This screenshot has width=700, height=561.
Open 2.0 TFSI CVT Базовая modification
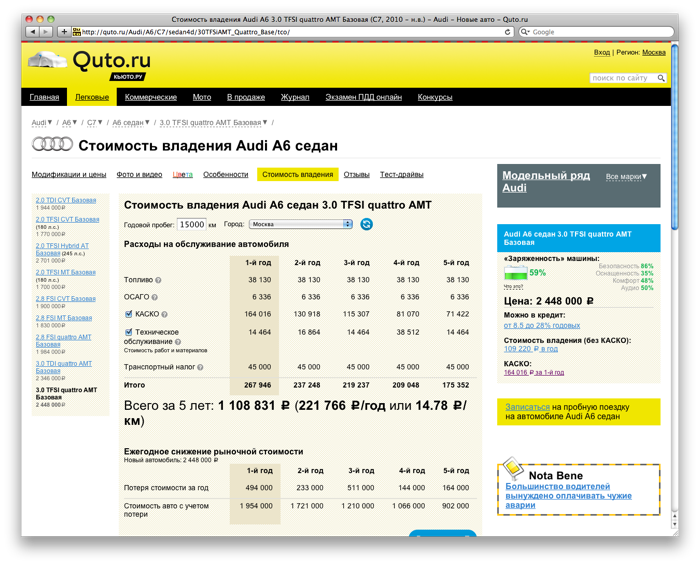point(67,220)
